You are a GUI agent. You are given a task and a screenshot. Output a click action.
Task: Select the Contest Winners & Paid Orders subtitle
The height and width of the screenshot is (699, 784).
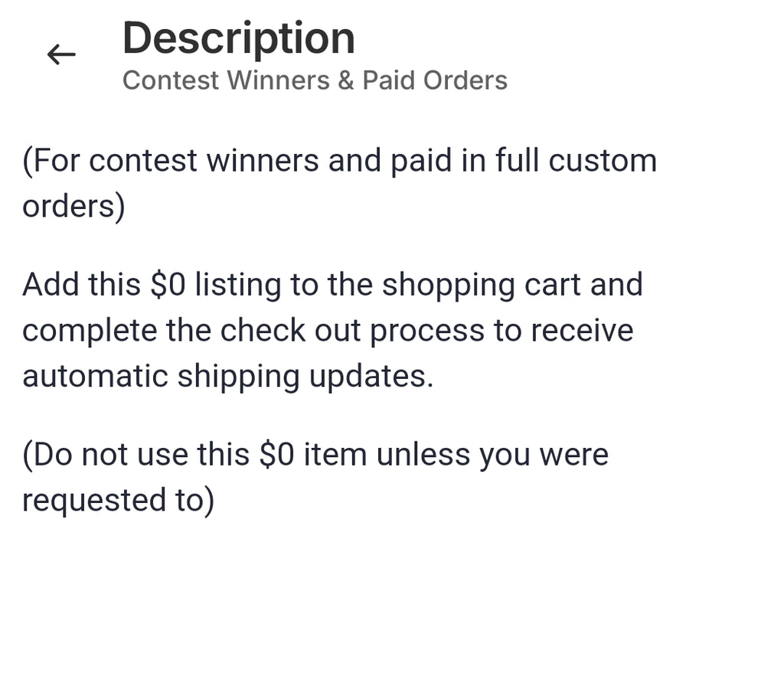[x=315, y=80]
